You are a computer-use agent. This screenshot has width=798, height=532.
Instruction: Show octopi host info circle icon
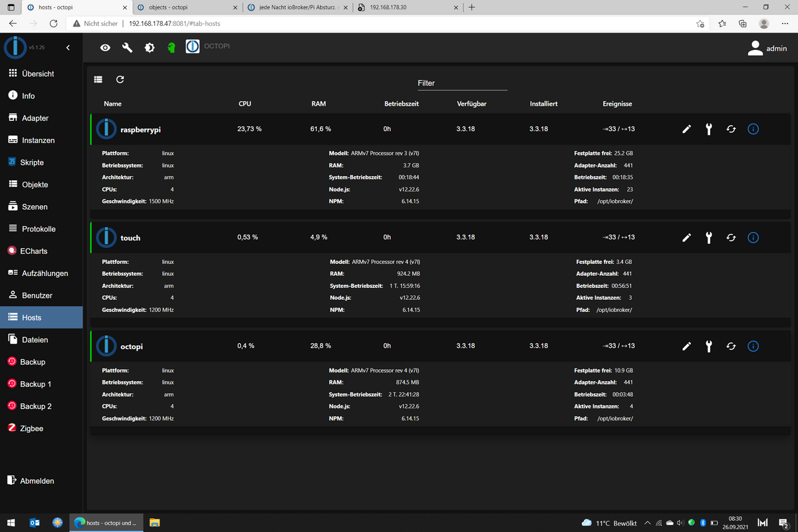[753, 346]
